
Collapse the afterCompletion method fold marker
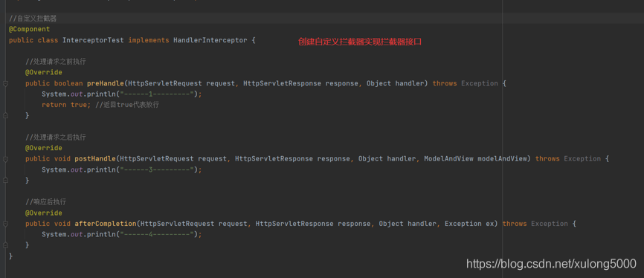coord(5,224)
